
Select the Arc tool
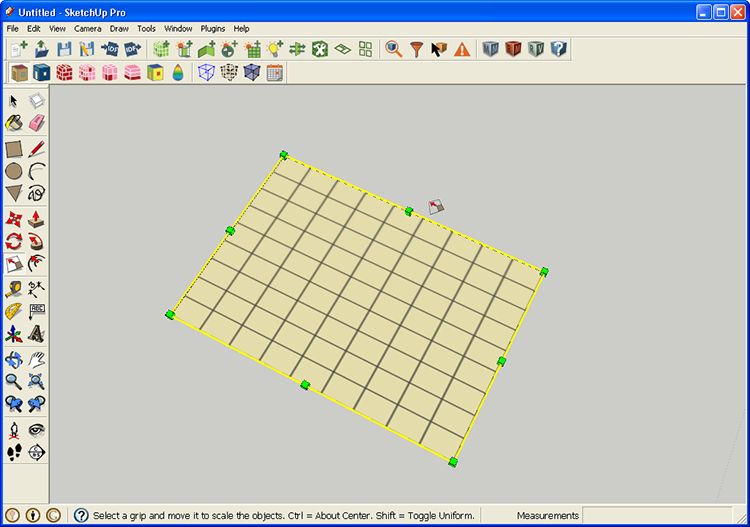point(36,171)
